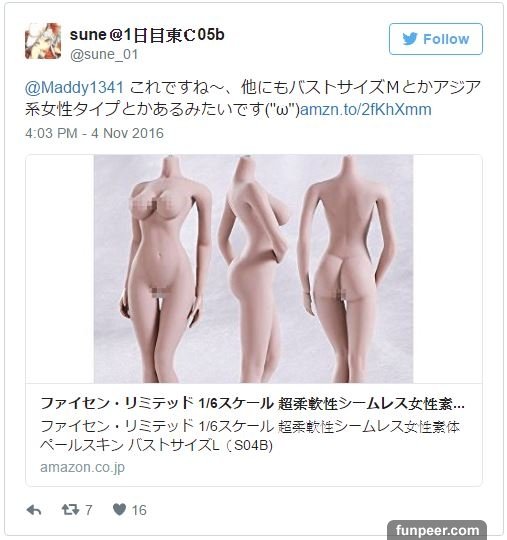Click the retweet count 7
507x540 pixels.
89,510
